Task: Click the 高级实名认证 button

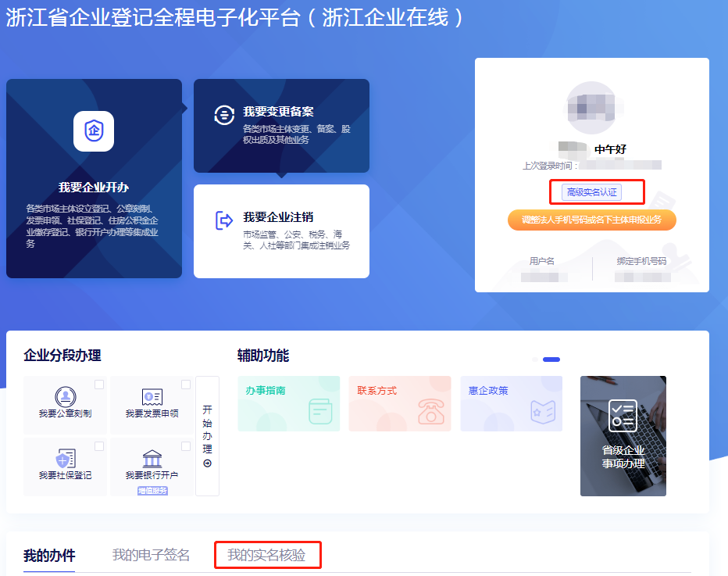Action: click(592, 192)
